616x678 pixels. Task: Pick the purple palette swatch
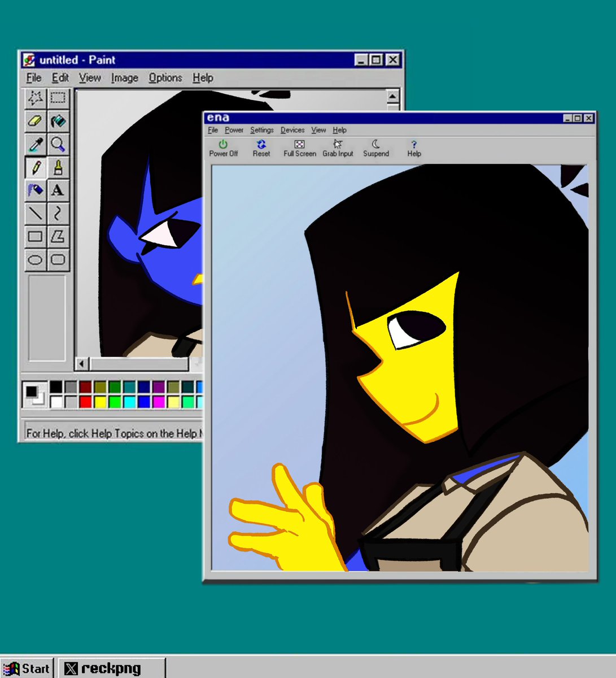(x=159, y=387)
